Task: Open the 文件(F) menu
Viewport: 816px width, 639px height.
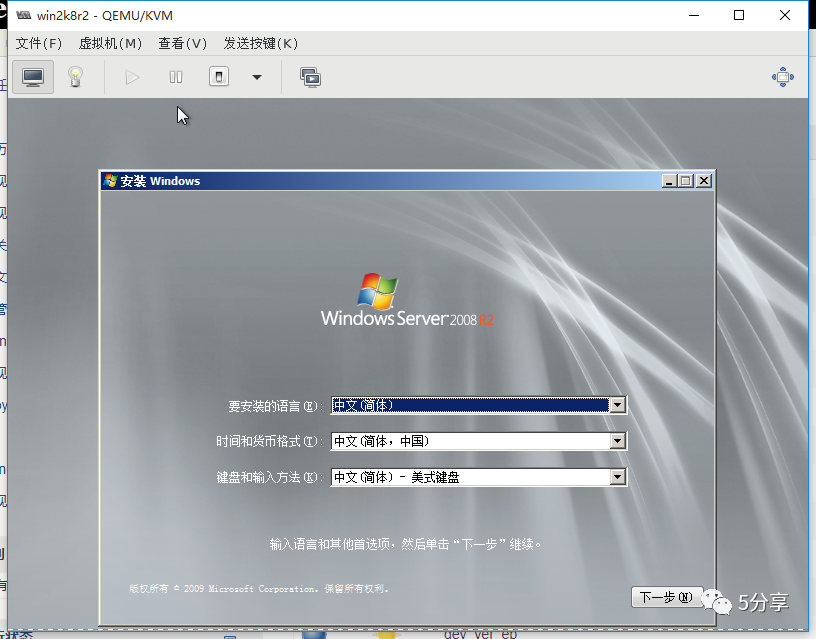Action: [39, 43]
